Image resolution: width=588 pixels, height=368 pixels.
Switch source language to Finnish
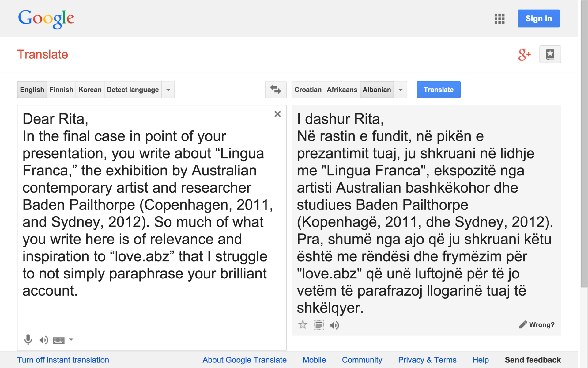click(61, 90)
